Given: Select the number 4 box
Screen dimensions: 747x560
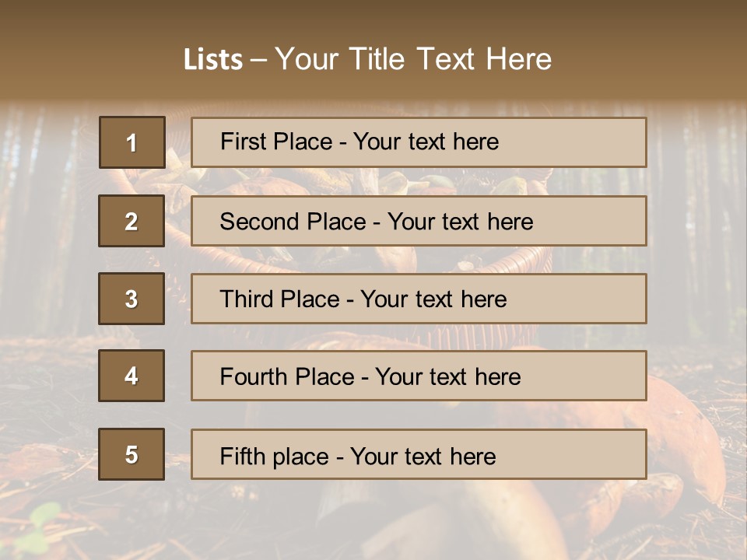Looking at the screenshot, I should click(x=132, y=376).
